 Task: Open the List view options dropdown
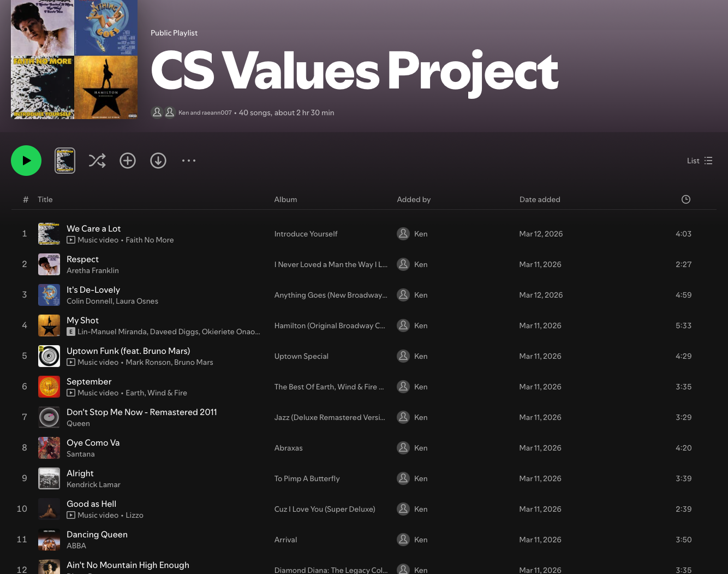click(700, 161)
